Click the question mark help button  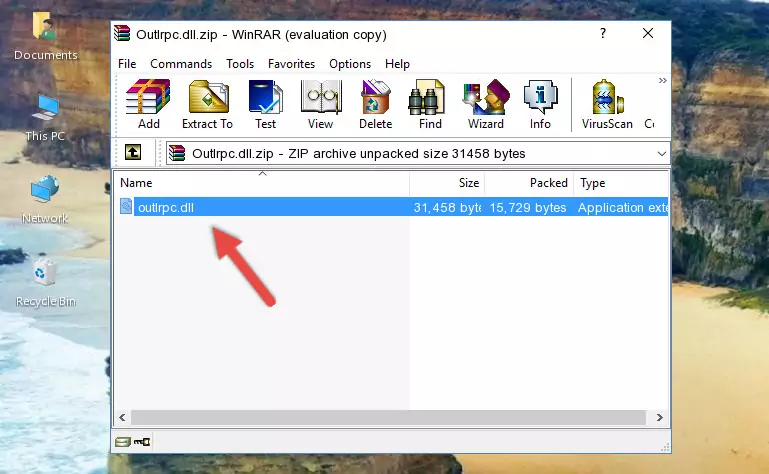pos(603,33)
